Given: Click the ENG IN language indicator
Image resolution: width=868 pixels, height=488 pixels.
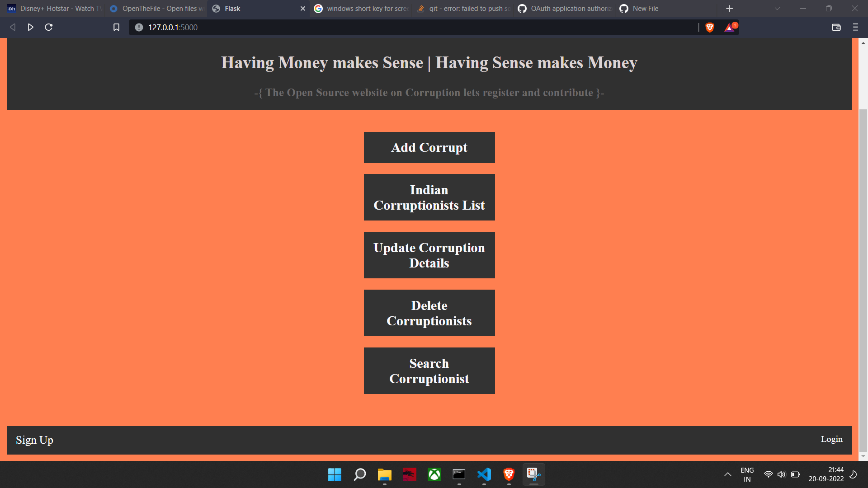Looking at the screenshot, I should pyautogui.click(x=746, y=474).
